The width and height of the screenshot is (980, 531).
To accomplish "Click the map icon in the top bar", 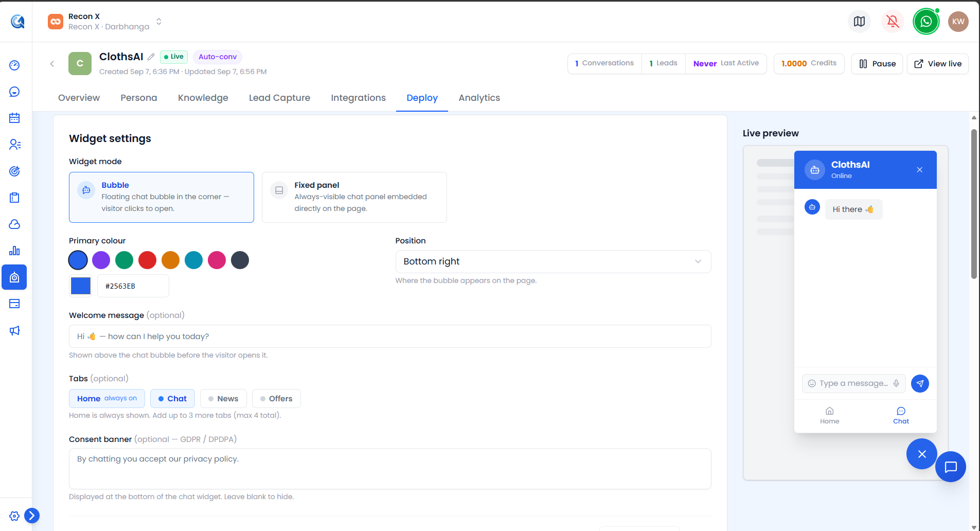I will (859, 22).
